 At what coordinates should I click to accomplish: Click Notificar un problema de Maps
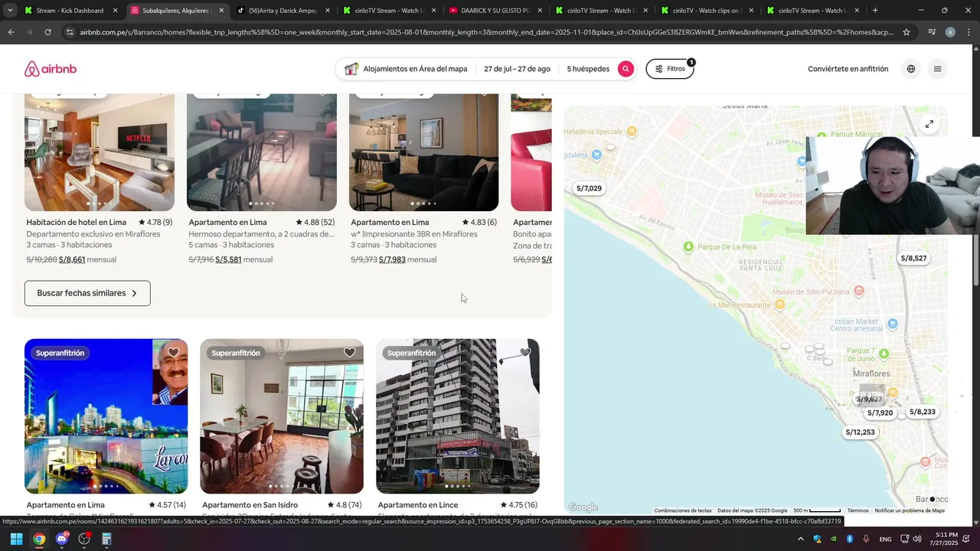coord(910,510)
